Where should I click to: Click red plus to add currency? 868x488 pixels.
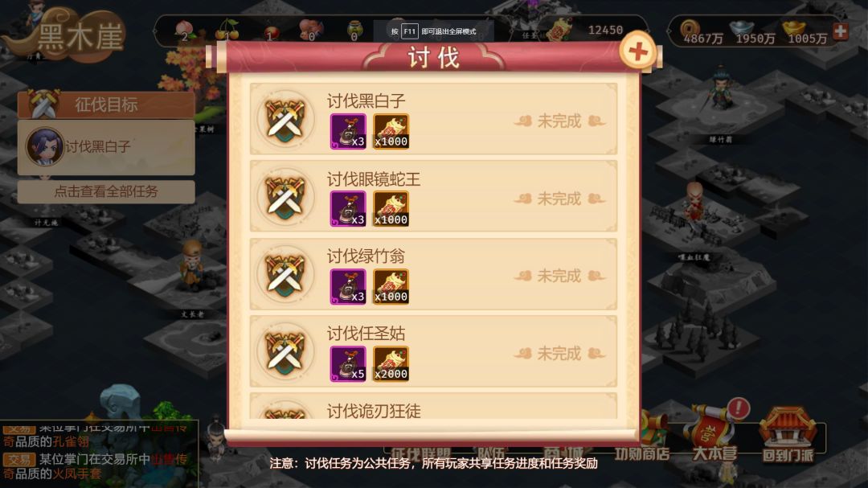(x=841, y=31)
